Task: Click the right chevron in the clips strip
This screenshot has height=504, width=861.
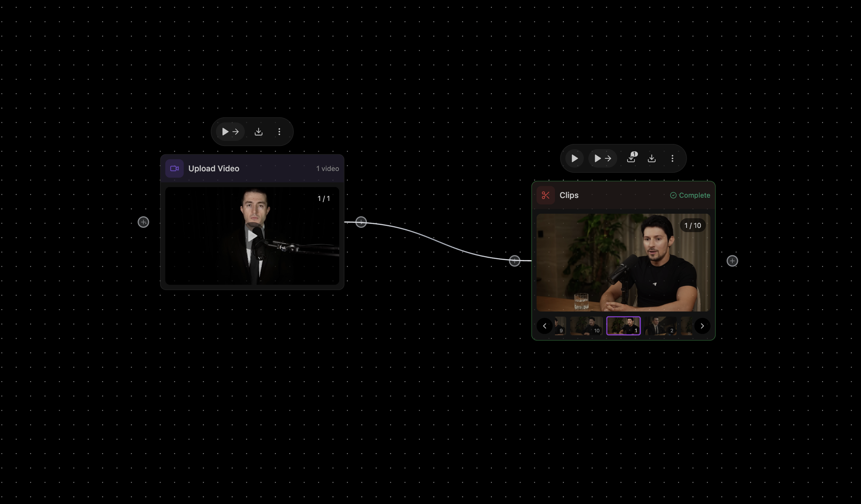Action: click(x=702, y=326)
